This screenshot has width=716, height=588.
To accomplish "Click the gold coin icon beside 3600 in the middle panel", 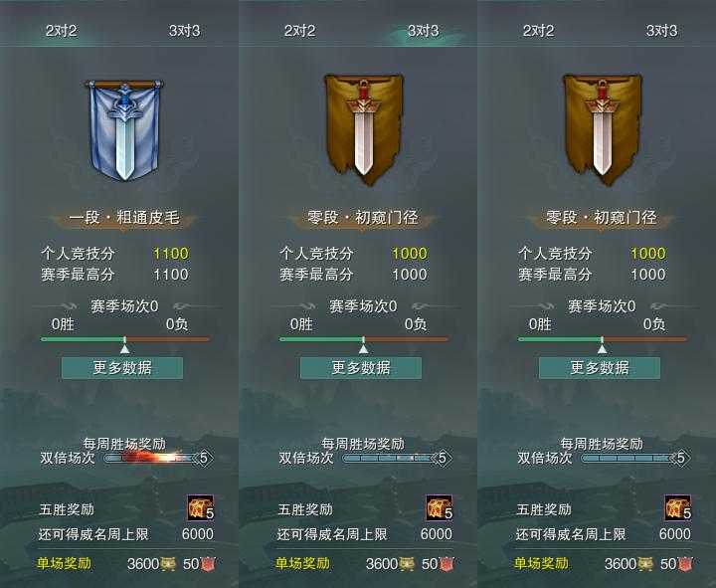I will (x=407, y=564).
